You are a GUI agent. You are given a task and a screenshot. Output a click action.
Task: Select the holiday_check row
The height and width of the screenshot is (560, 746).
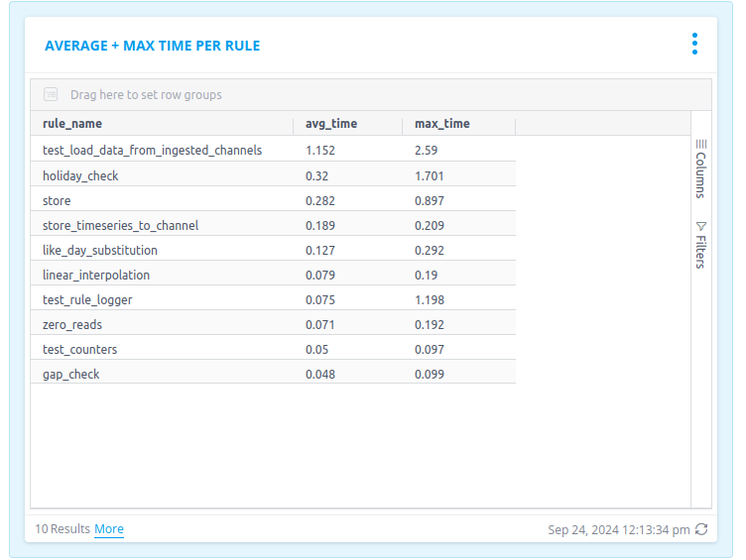pos(81,175)
